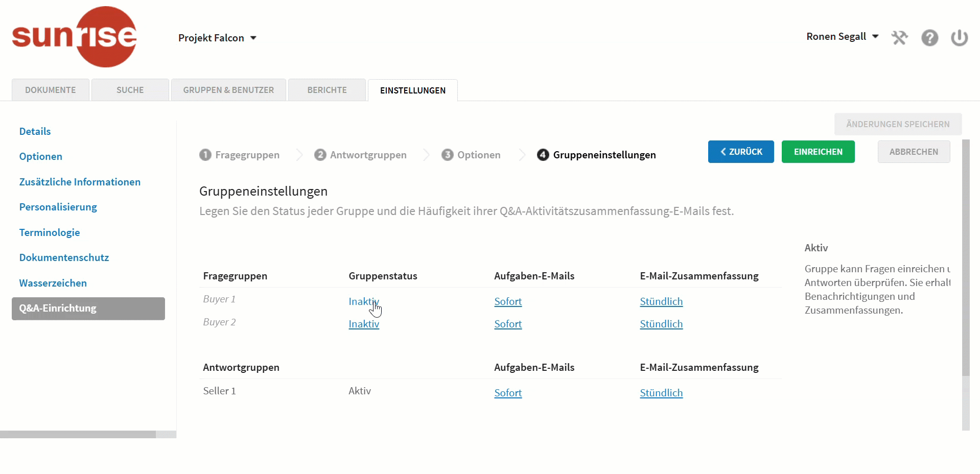
Task: Toggle Buyer 1 Inaktiv group status
Action: pyautogui.click(x=364, y=301)
